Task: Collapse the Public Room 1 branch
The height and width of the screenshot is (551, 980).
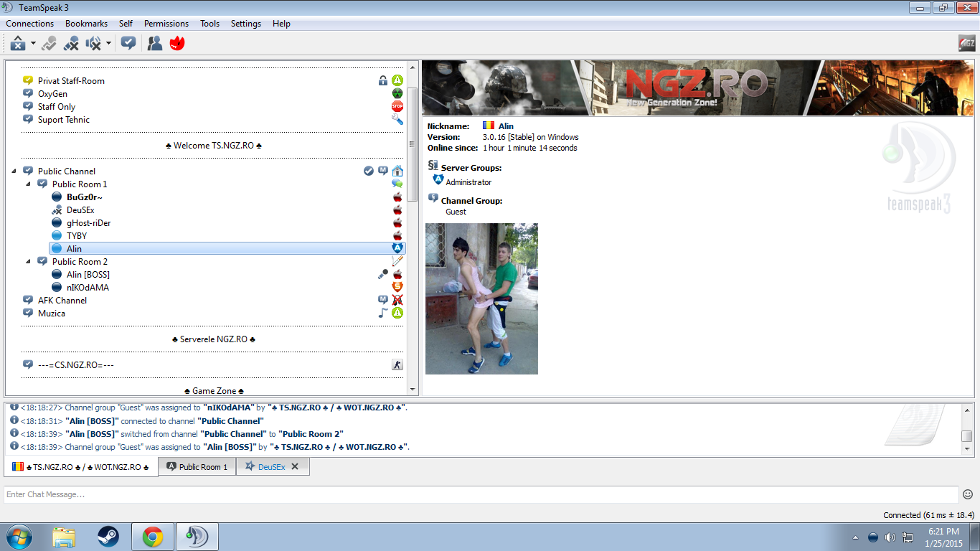Action: (29, 184)
